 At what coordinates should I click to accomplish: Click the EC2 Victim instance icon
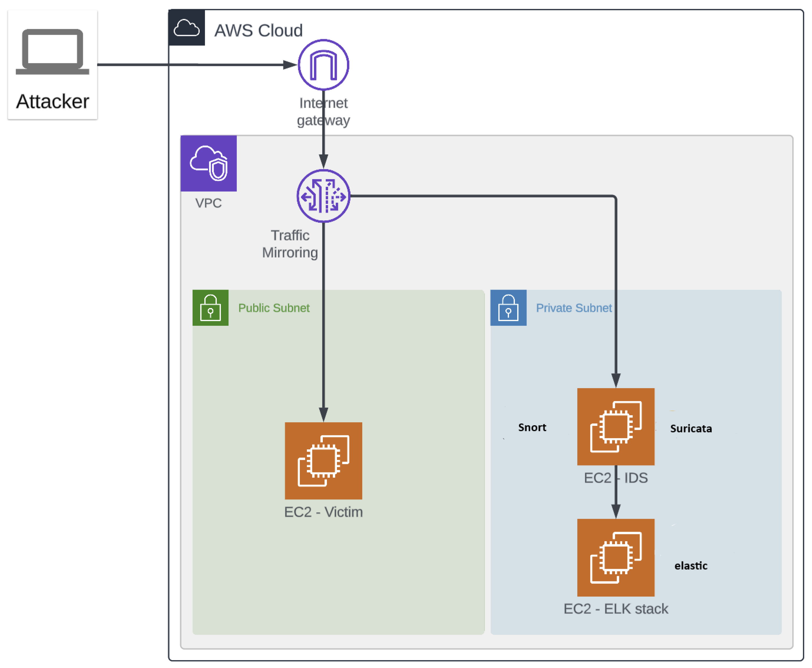323,461
